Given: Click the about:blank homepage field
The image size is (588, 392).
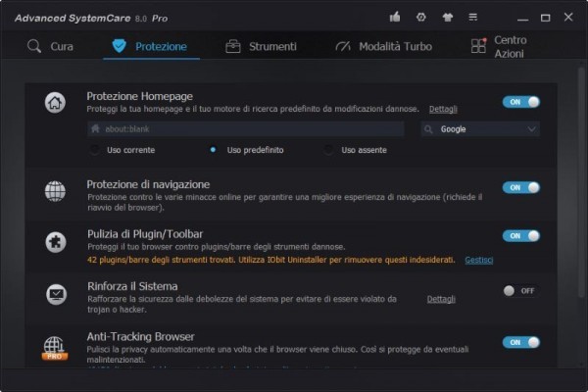Looking at the screenshot, I should click(x=245, y=129).
